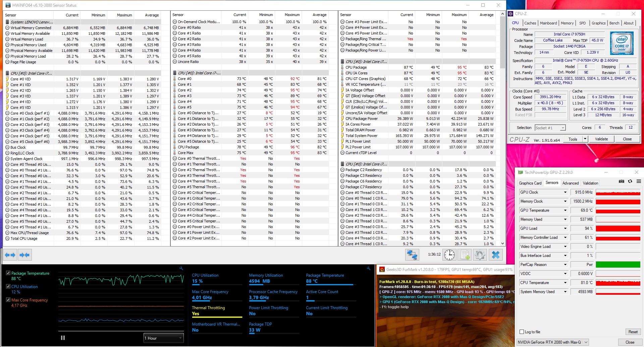Click the CPU-Z Close button
644x347 pixels.
(x=627, y=139)
